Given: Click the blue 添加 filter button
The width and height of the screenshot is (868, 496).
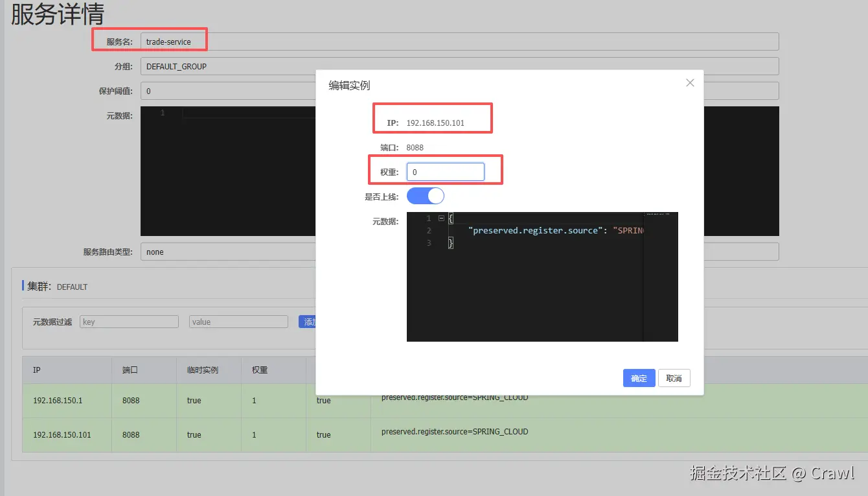Looking at the screenshot, I should click(307, 322).
